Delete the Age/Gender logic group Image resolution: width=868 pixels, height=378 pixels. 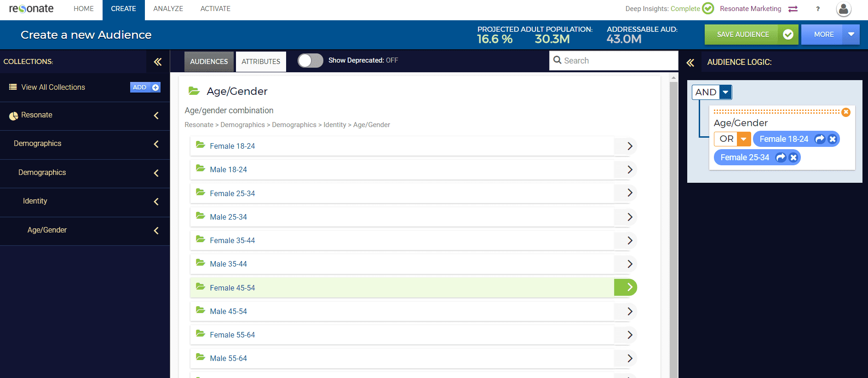(x=845, y=112)
